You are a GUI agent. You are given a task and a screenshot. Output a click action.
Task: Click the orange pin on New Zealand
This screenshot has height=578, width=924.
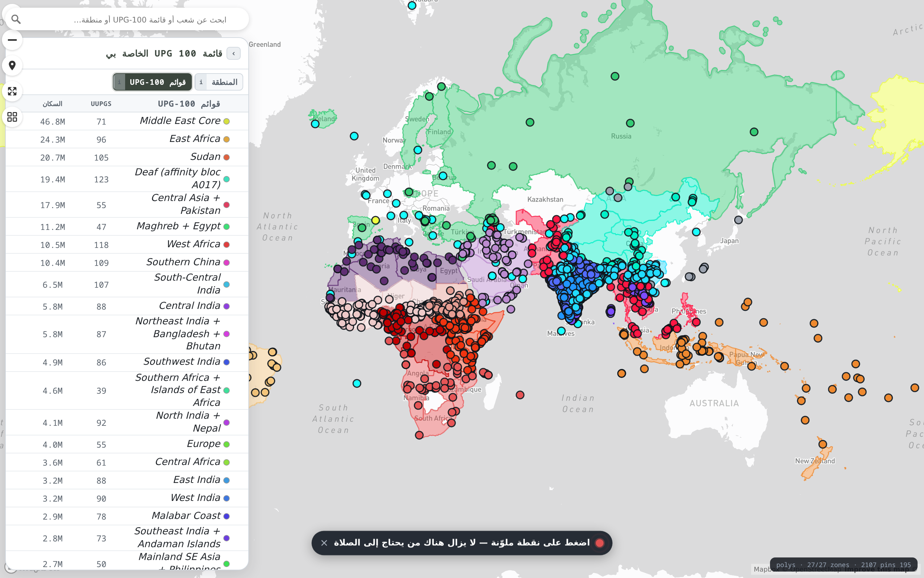point(823,444)
